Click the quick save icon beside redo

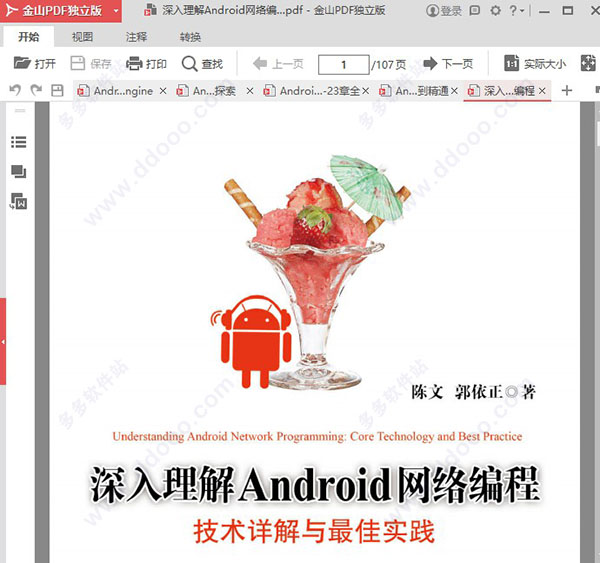pos(57,91)
